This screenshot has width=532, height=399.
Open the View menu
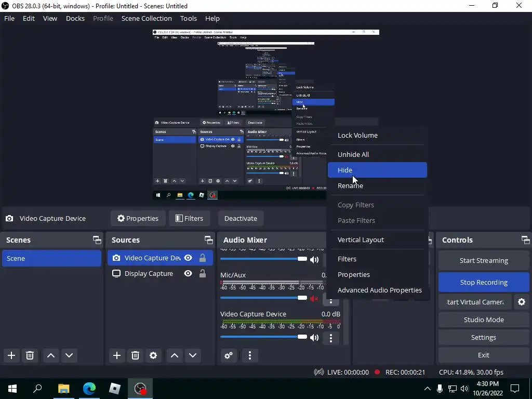[x=50, y=18]
